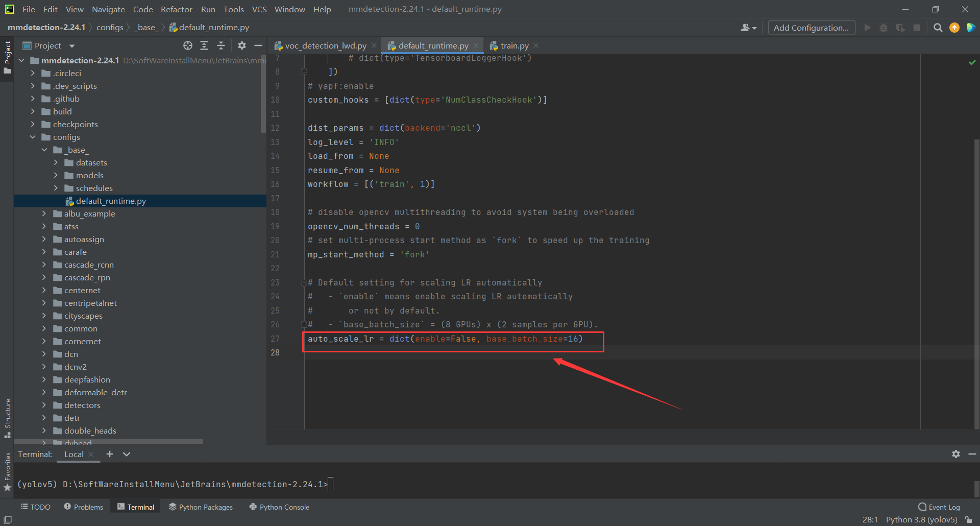Open the Project view mode dropdown
This screenshot has width=980, height=526.
click(x=71, y=45)
